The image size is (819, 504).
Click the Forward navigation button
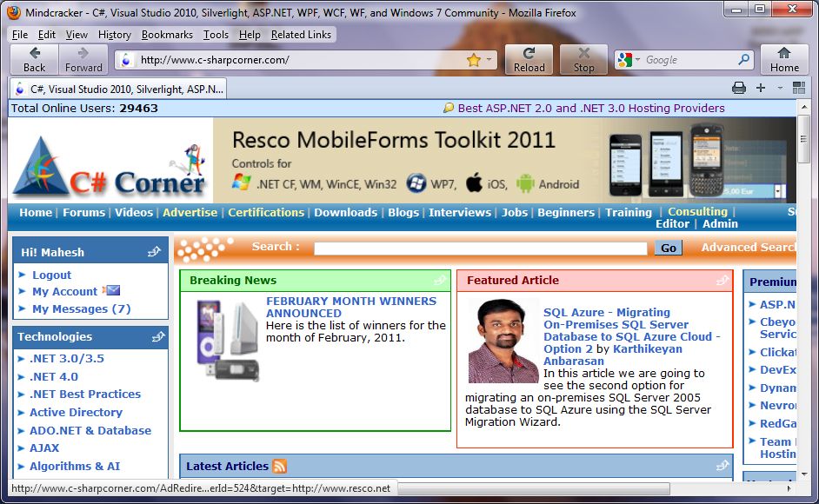click(x=83, y=60)
